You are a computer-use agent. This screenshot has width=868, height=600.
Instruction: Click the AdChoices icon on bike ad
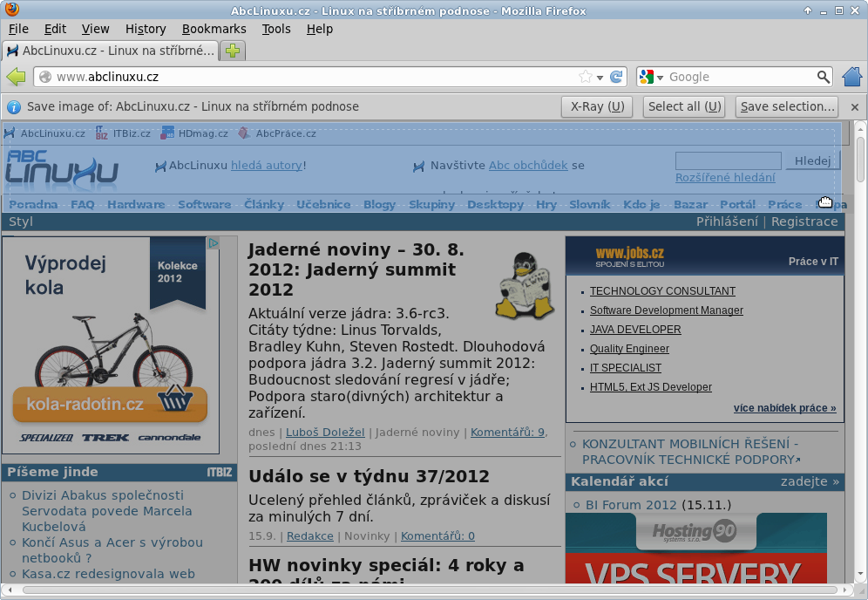click(x=214, y=242)
